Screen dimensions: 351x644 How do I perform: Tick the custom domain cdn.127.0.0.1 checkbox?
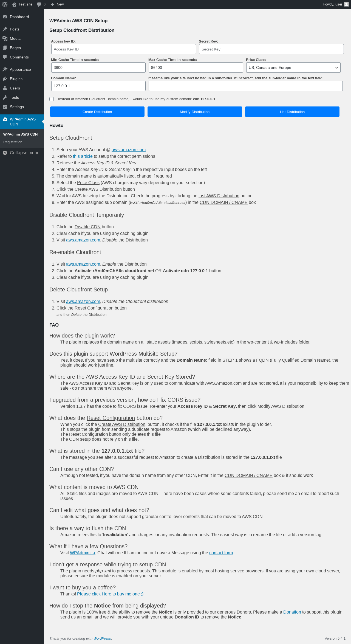click(x=52, y=99)
